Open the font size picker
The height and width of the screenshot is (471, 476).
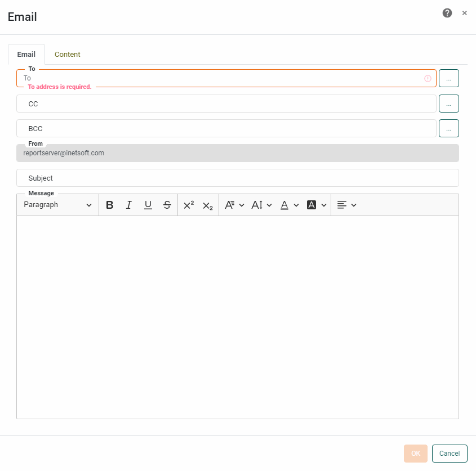click(x=261, y=204)
